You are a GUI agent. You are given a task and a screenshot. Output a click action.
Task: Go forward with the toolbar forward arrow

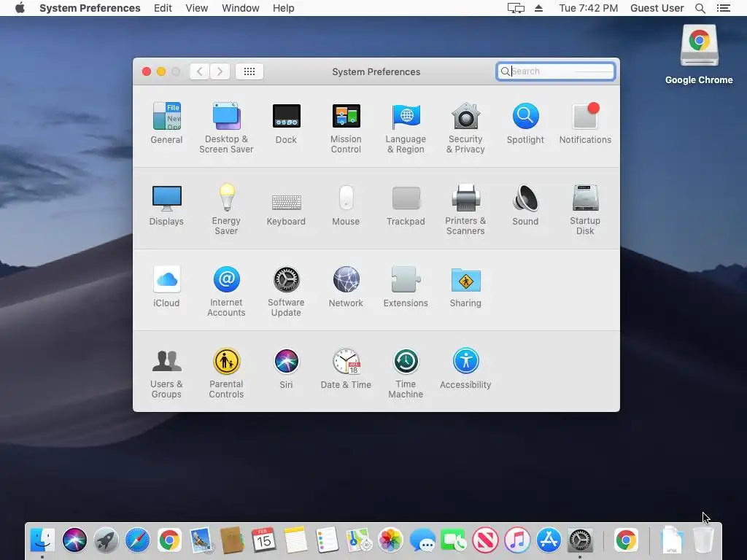220,71
